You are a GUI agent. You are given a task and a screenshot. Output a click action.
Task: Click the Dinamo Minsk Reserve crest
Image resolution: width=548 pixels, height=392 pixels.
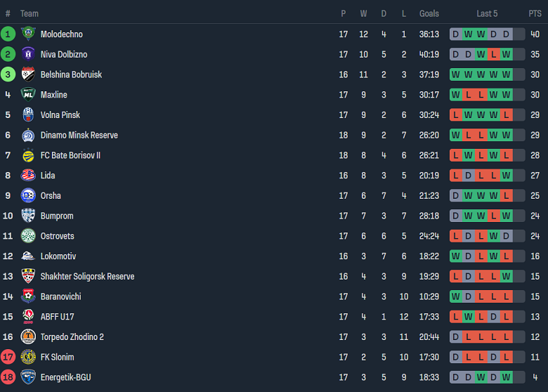(28, 135)
